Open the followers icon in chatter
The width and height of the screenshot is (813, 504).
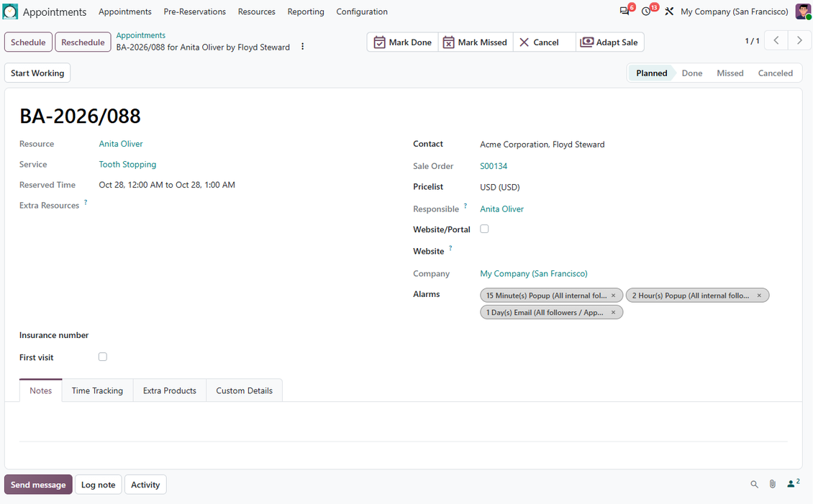coord(794,484)
